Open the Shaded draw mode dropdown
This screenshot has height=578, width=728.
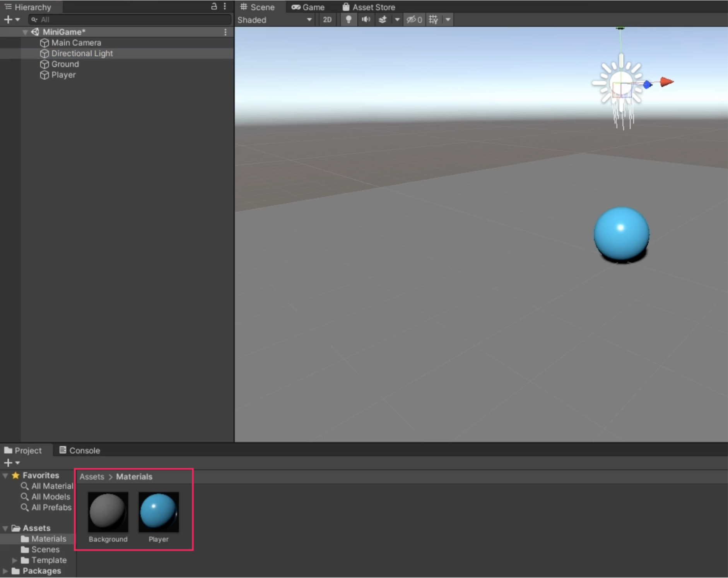[x=275, y=20]
